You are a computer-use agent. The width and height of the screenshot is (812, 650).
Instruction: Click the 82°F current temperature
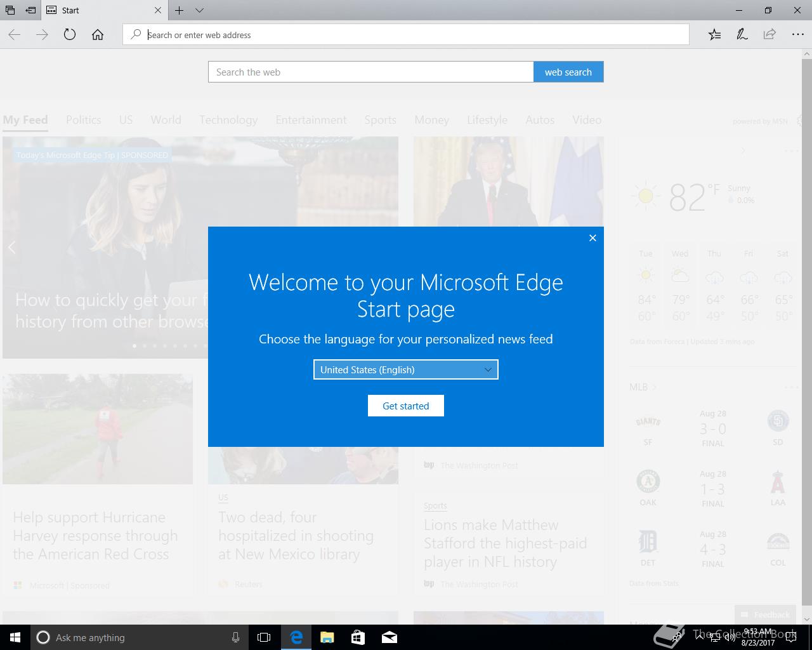pos(694,197)
